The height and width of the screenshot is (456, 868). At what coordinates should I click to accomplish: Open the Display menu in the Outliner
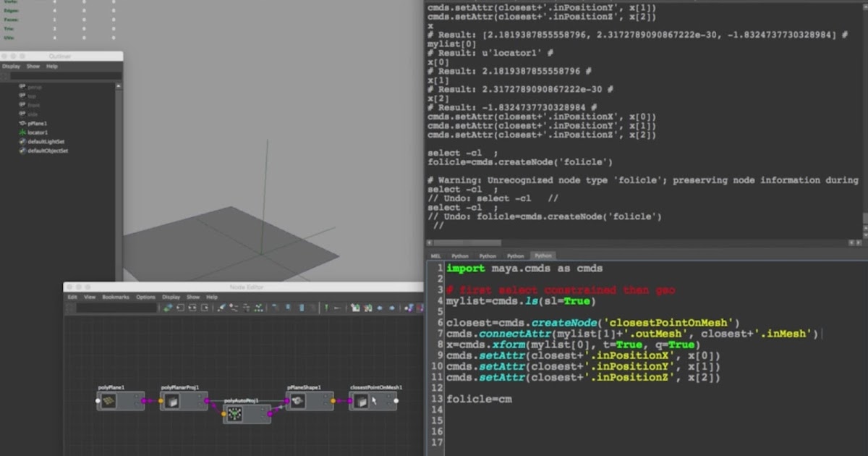11,67
